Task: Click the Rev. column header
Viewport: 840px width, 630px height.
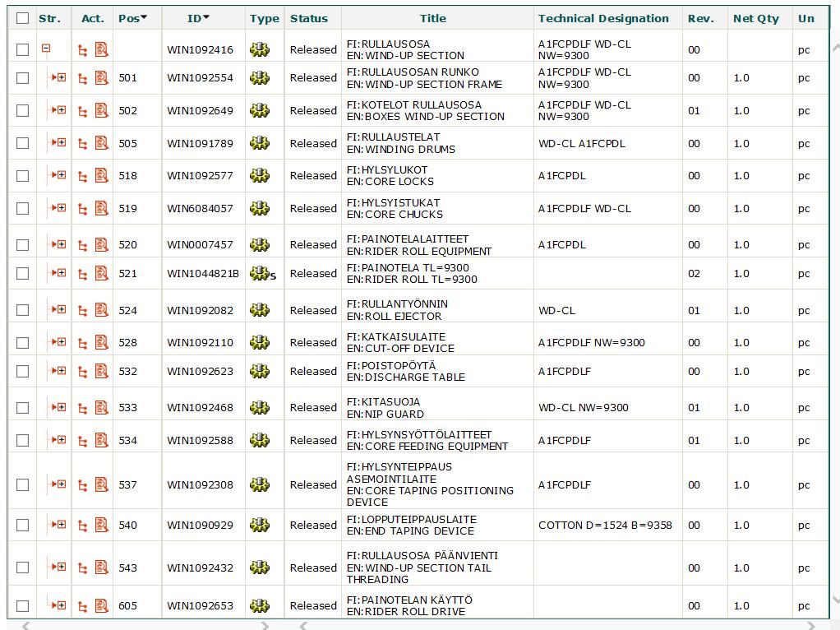Action: pyautogui.click(x=701, y=18)
